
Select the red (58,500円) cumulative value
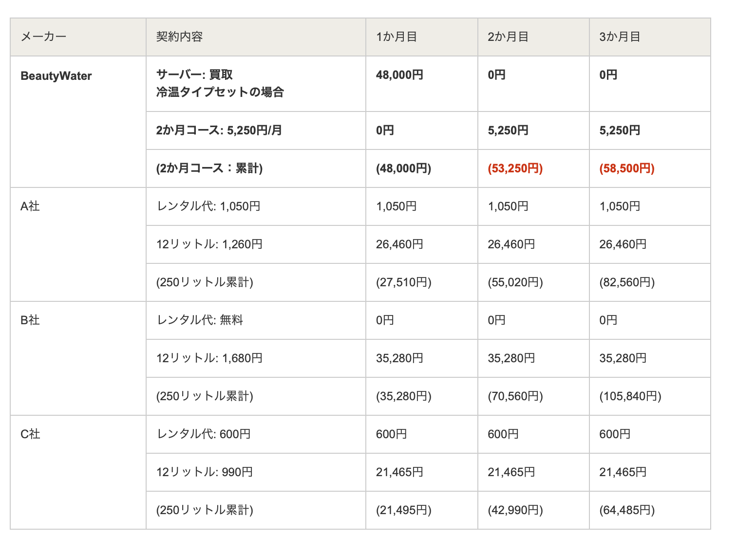(x=626, y=168)
